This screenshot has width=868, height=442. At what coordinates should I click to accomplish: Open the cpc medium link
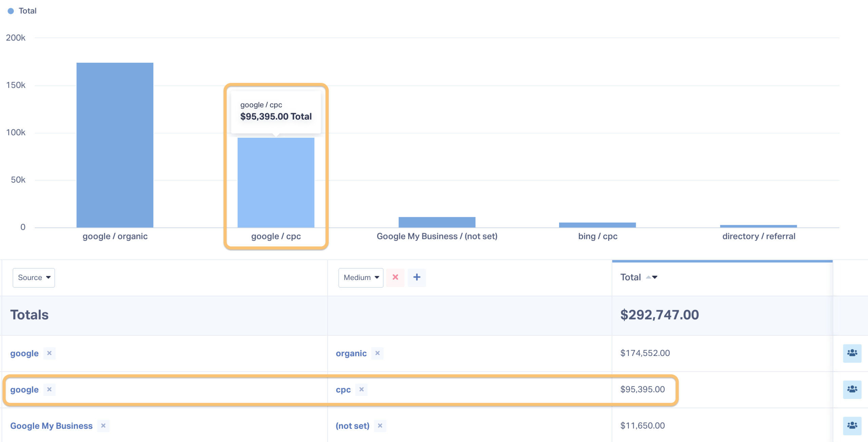tap(343, 389)
